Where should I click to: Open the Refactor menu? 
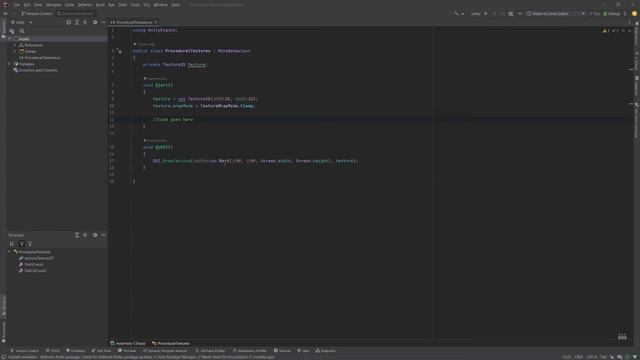pos(85,5)
